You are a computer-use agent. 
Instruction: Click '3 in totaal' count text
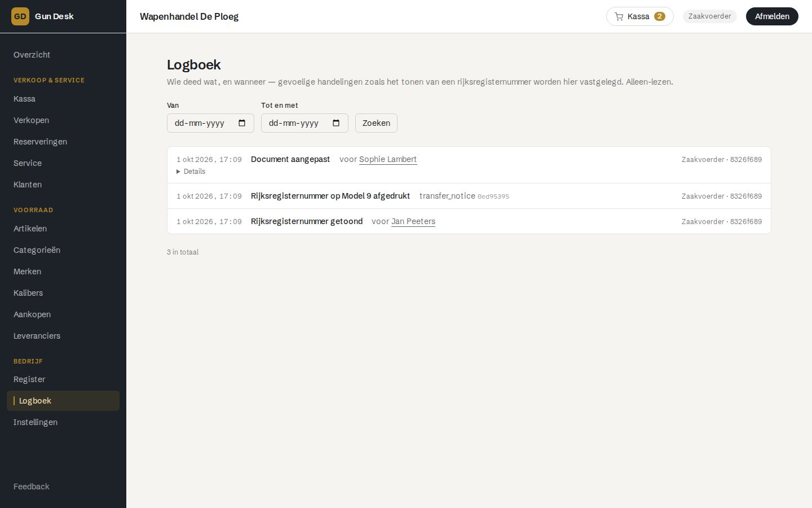click(183, 252)
